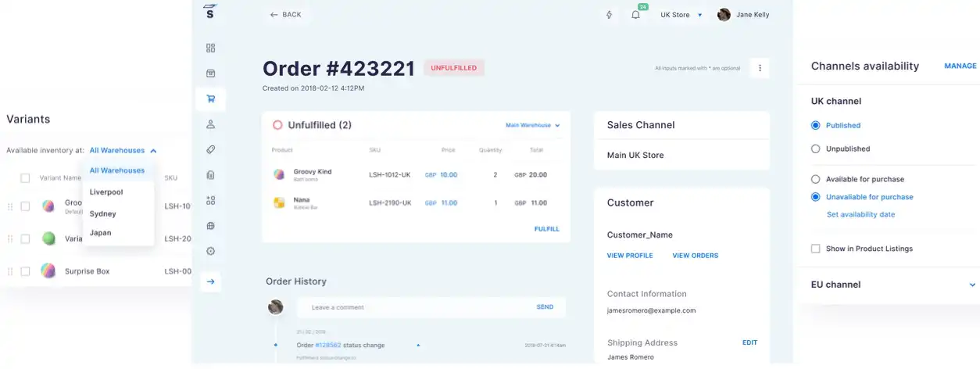
Task: Click the commenter avatar in Order History
Action: (275, 307)
